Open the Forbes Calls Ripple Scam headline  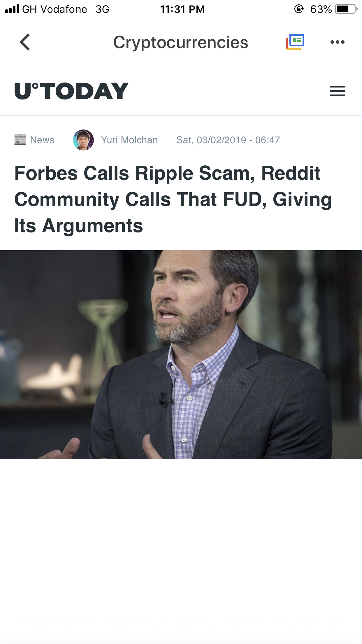(173, 199)
